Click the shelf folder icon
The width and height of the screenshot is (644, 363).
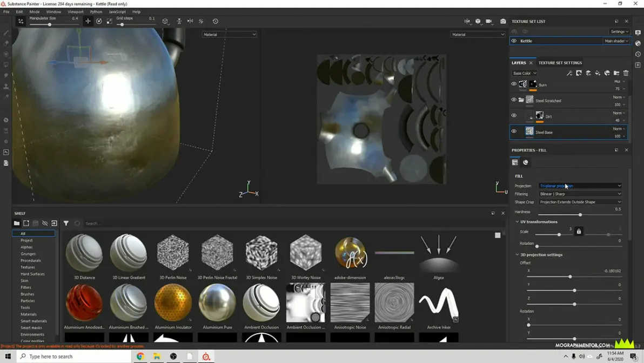17,223
